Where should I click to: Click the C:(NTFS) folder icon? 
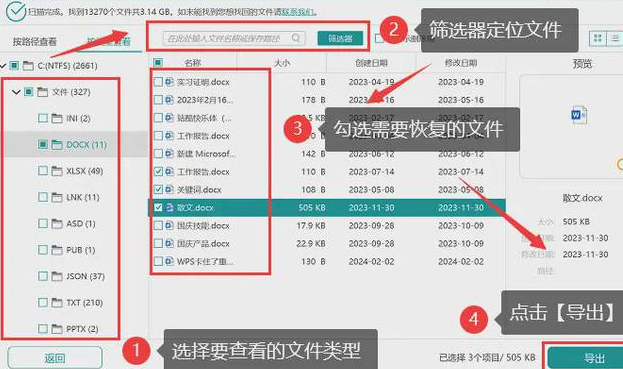pyautogui.click(x=28, y=66)
